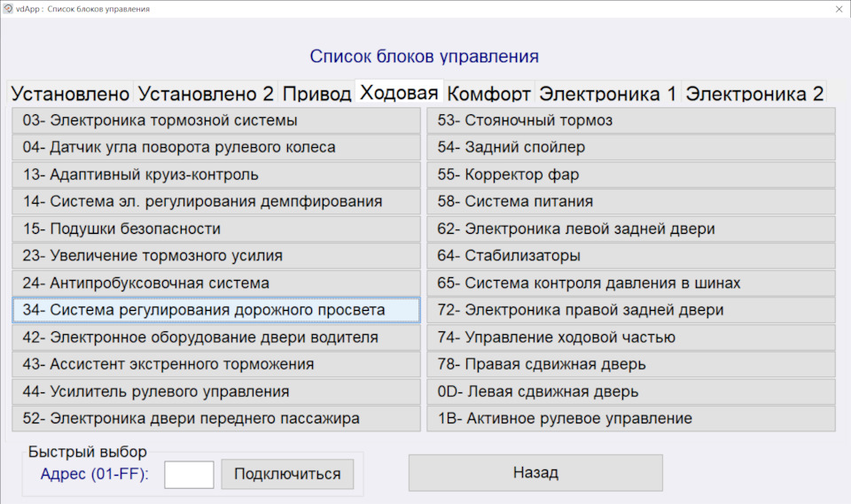The height and width of the screenshot is (504, 851).
Task: Open the Электроника 1 tab
Action: tap(607, 94)
